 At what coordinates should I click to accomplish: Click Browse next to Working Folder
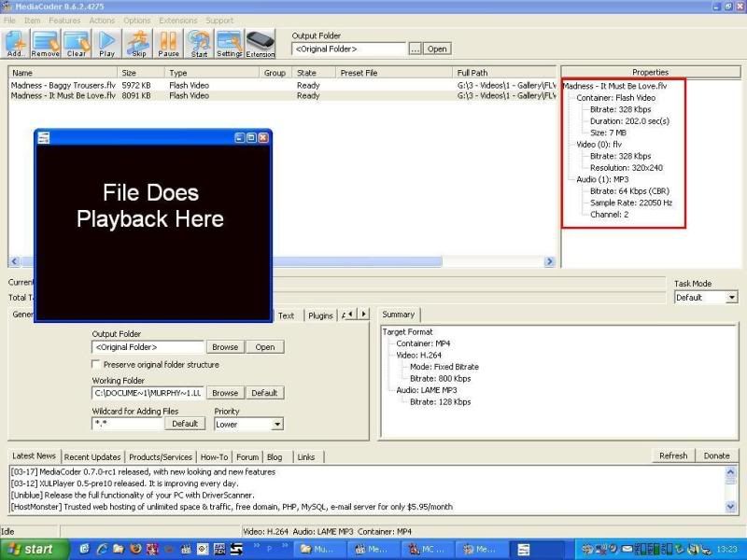click(x=225, y=393)
